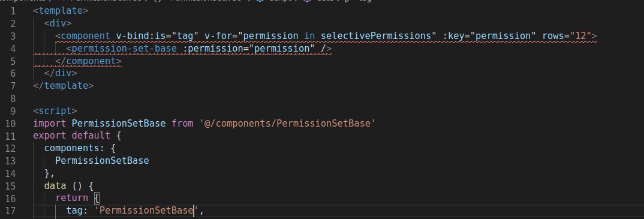This screenshot has width=644, height=219.
Task: Click line number 17 in the gutter
Action: (x=11, y=211)
